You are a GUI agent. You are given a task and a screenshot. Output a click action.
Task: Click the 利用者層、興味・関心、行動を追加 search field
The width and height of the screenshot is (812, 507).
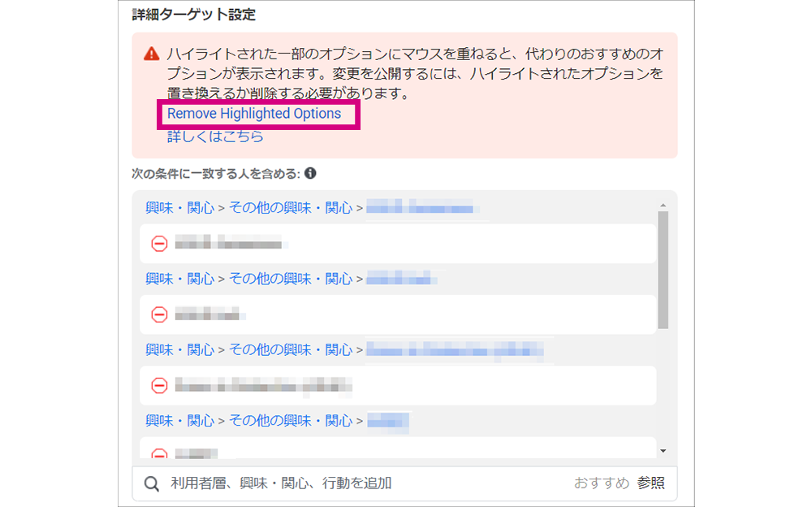(404, 483)
